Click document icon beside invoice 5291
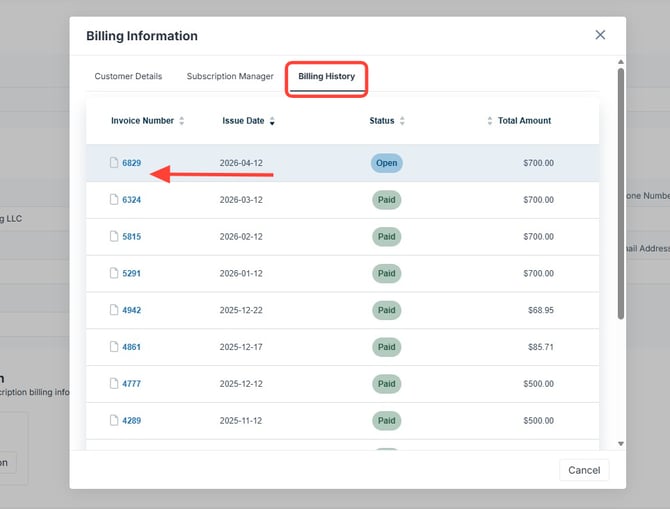Screen dimensions: 670x509 click(114, 273)
